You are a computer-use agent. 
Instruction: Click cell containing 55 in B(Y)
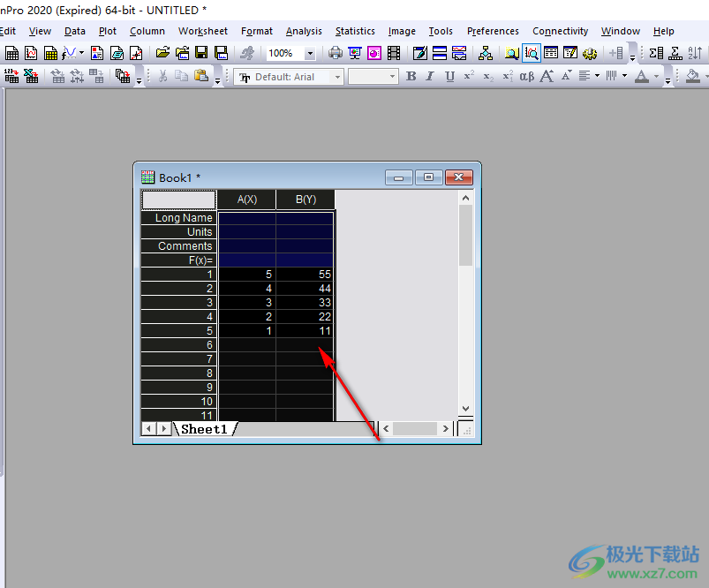click(305, 274)
